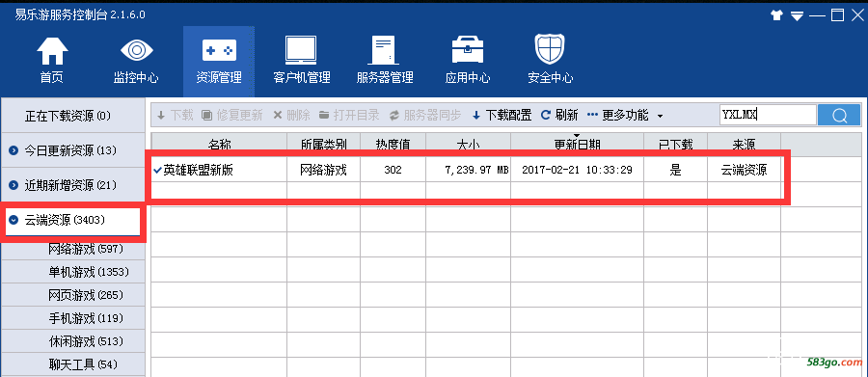Click 下载 toolbar button
This screenshot has width=868, height=377.
coord(175,115)
